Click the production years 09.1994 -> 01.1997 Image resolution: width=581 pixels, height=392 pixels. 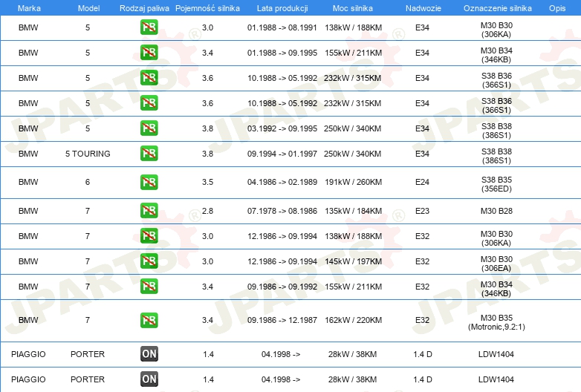pos(282,154)
